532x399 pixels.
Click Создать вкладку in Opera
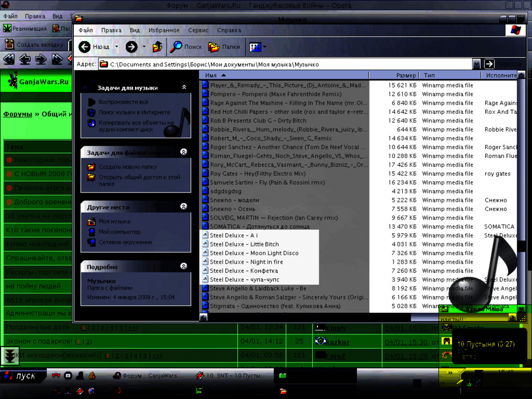pyautogui.click(x=34, y=45)
